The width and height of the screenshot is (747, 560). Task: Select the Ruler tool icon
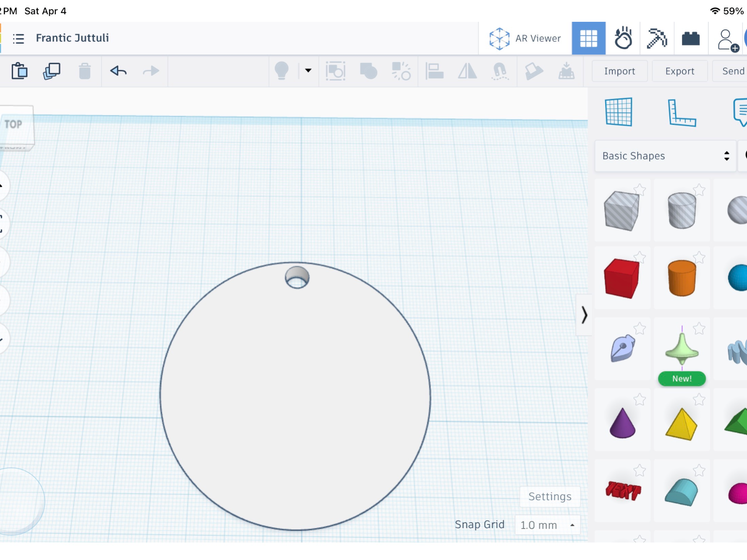tap(682, 113)
